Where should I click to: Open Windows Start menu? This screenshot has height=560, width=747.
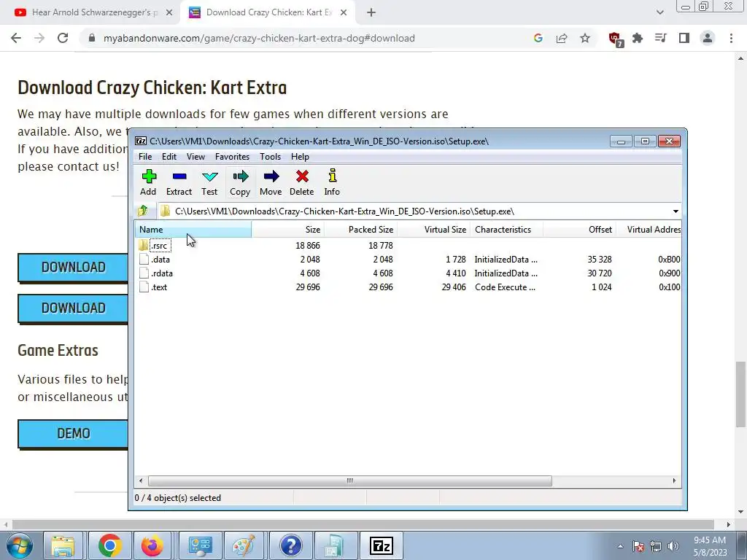[20, 545]
